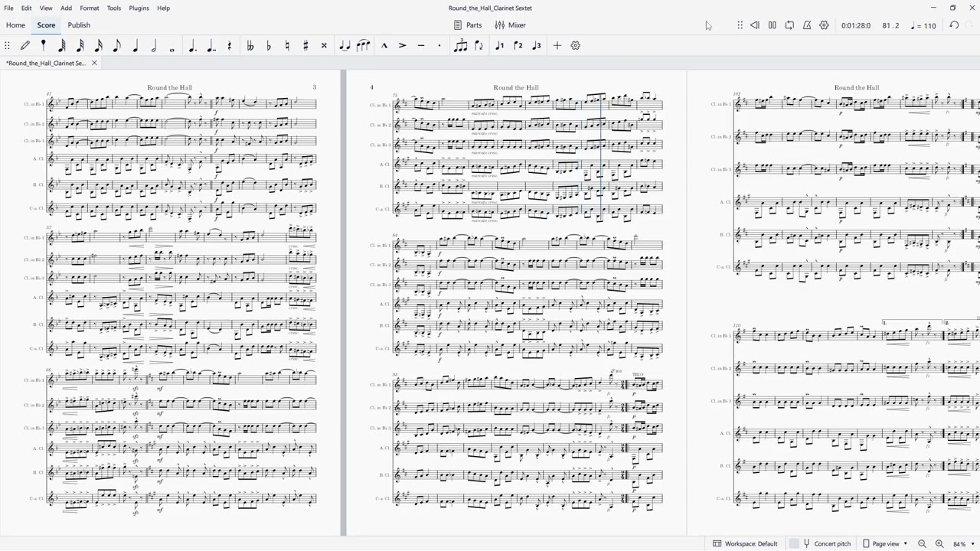This screenshot has width=980, height=551.
Task: Open playback settings gear
Action: (x=824, y=25)
